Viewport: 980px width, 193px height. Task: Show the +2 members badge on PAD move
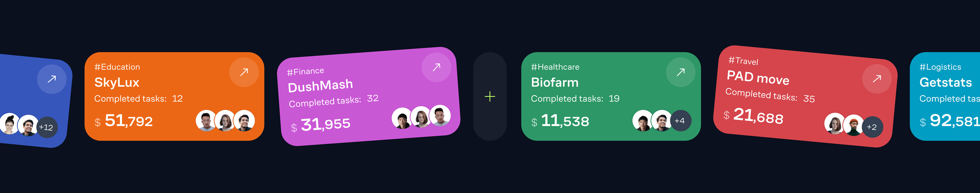click(872, 127)
